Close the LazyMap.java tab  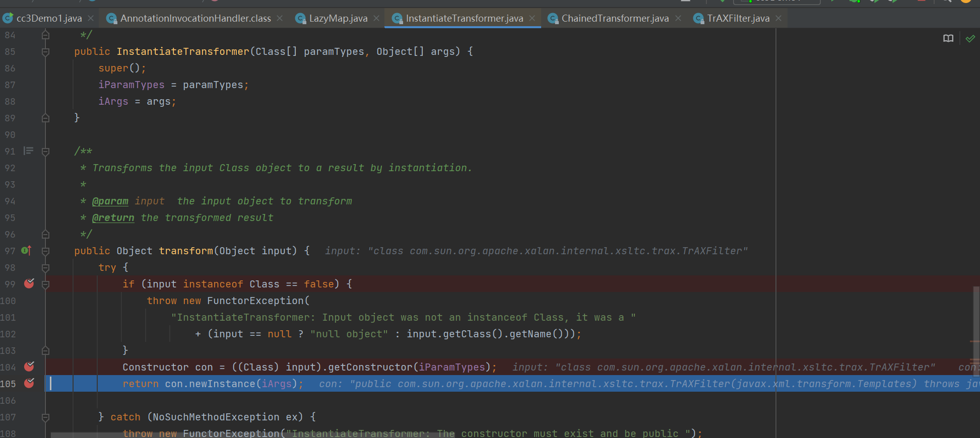click(376, 19)
